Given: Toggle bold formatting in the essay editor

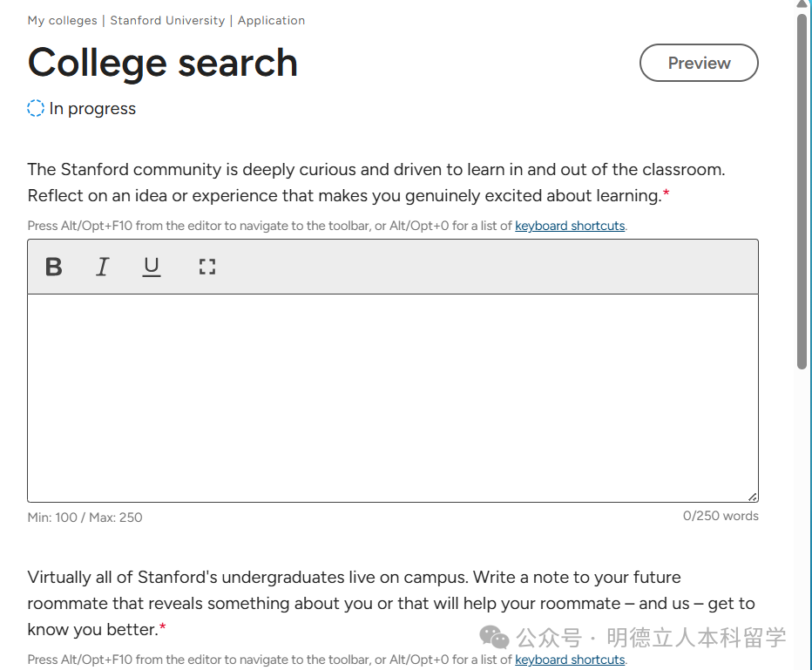Looking at the screenshot, I should [x=54, y=267].
